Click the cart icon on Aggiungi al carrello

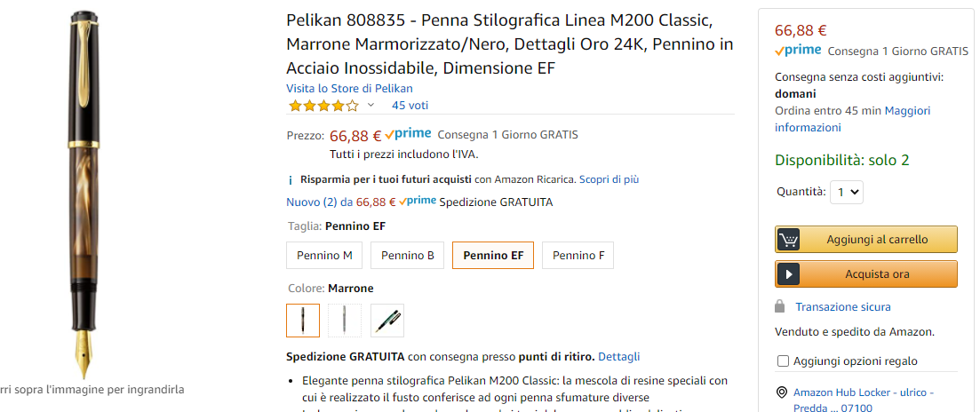pyautogui.click(x=788, y=240)
